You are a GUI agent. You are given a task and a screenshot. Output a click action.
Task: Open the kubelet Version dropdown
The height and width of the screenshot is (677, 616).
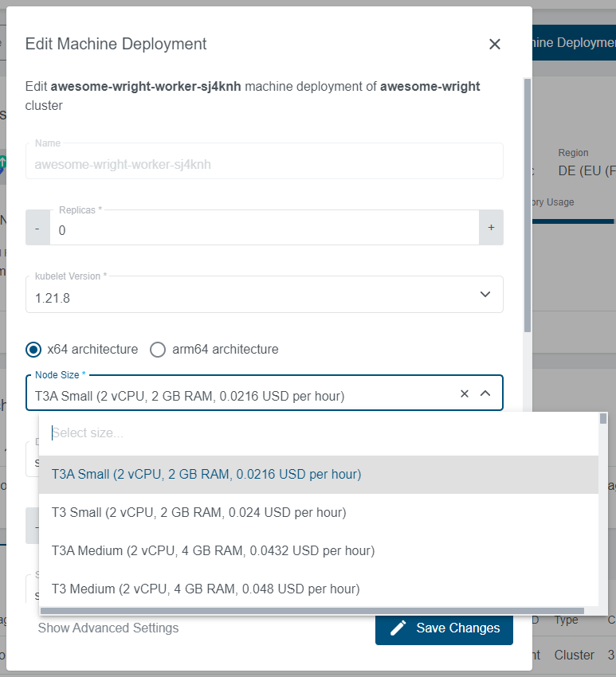click(264, 295)
